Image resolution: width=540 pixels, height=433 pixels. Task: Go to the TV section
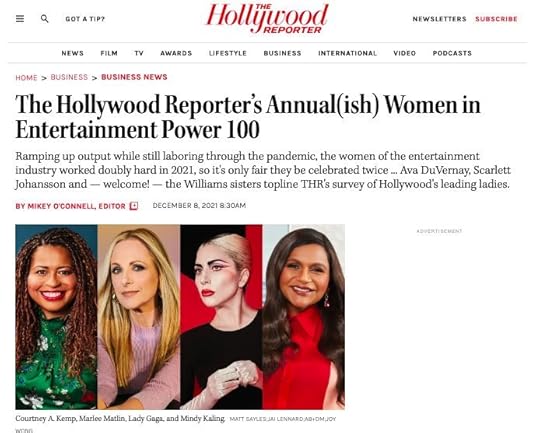[139, 53]
